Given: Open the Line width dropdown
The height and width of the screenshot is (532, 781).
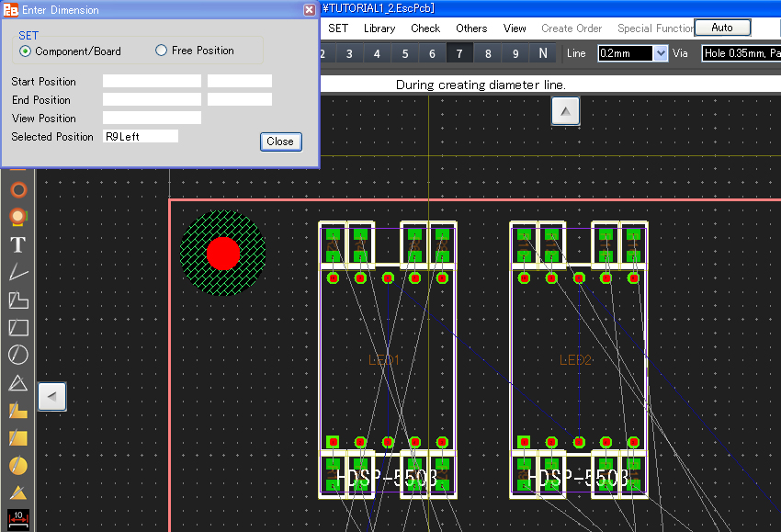Looking at the screenshot, I should tap(661, 53).
